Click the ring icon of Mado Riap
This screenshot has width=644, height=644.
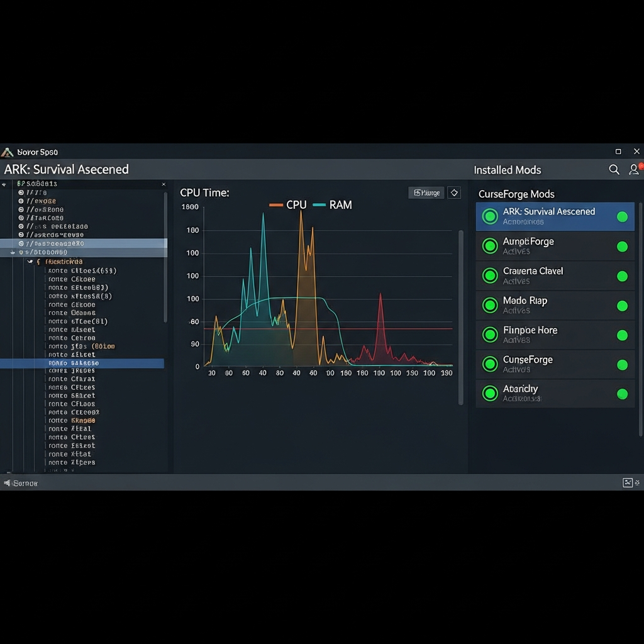(489, 305)
